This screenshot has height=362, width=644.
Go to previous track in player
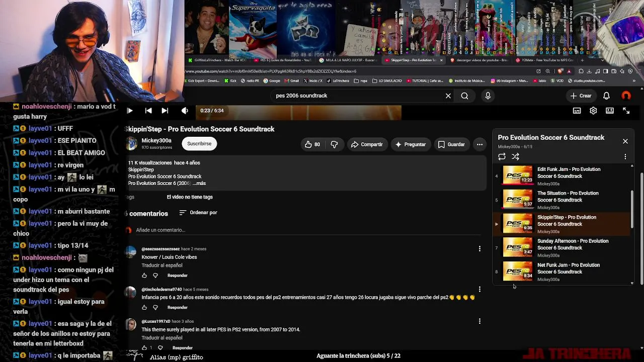coord(148,111)
